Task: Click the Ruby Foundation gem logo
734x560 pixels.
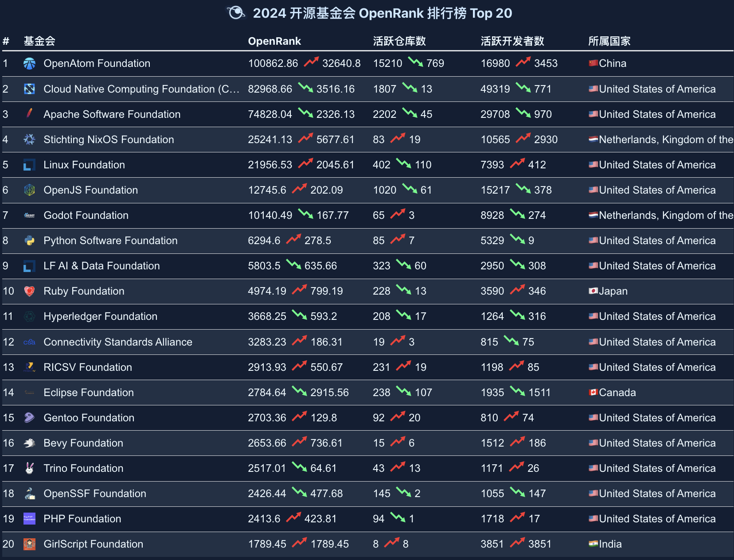Action: coord(29,291)
